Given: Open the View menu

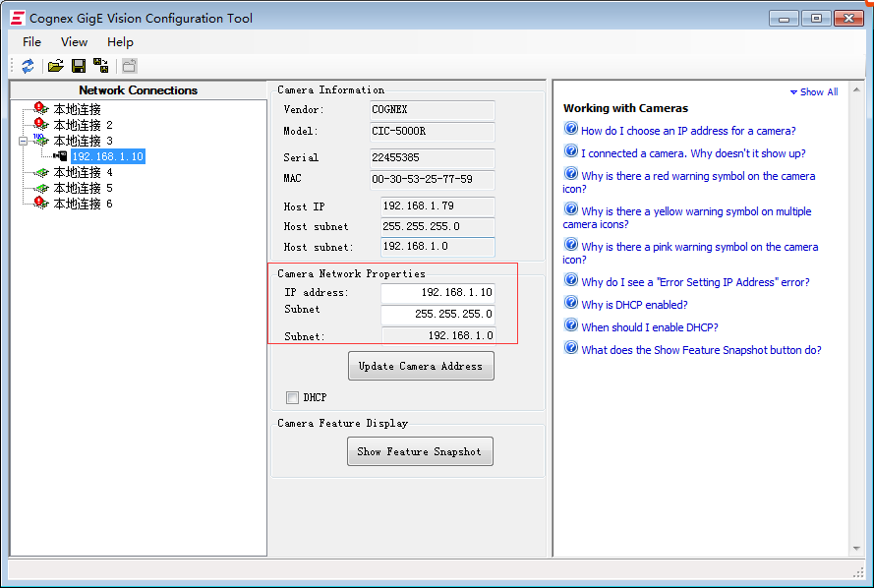Looking at the screenshot, I should (x=74, y=42).
